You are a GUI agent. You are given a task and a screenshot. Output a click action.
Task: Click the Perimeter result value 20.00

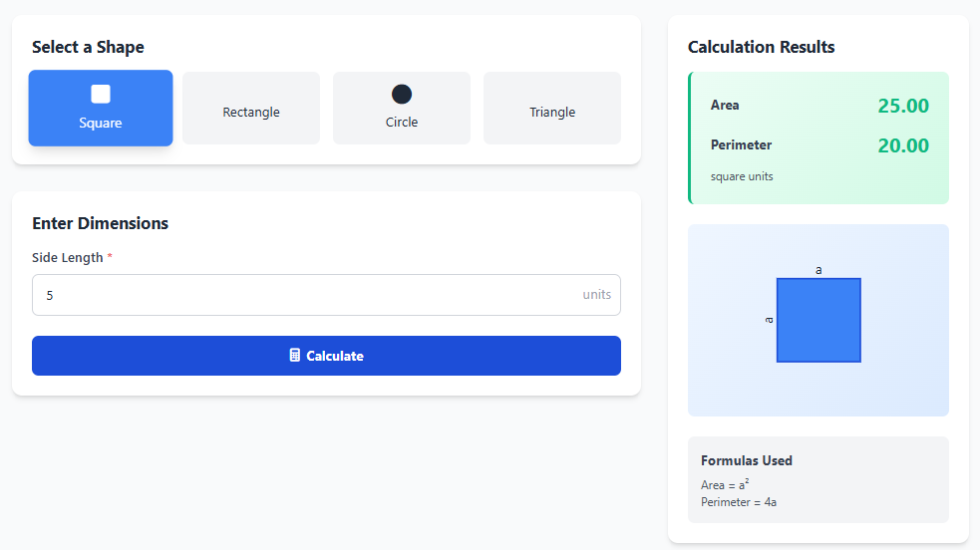(x=902, y=145)
